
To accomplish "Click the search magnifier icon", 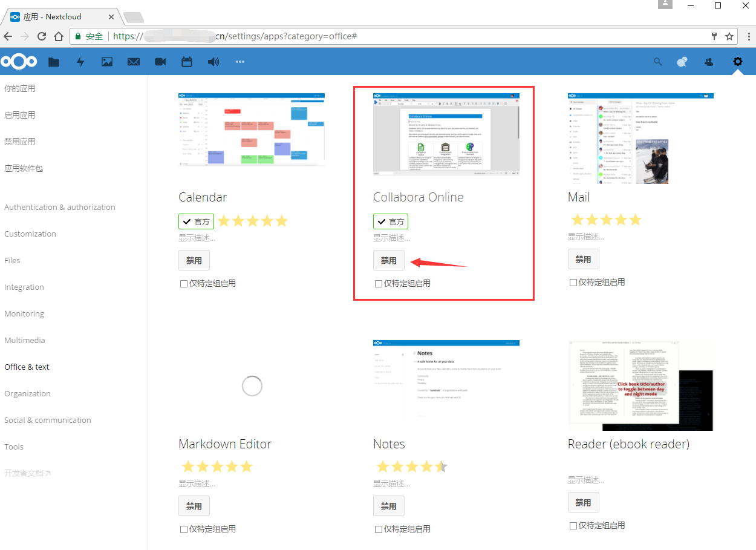I will tap(657, 61).
